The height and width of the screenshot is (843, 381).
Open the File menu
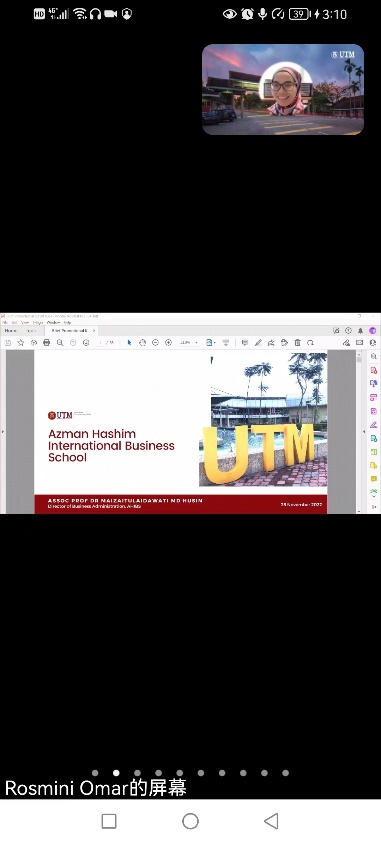pos(5,323)
